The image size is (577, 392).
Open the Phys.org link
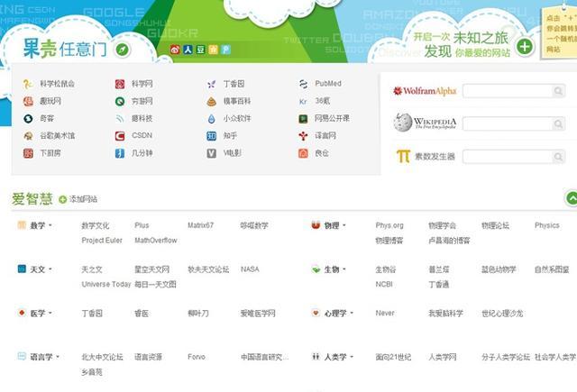click(389, 225)
